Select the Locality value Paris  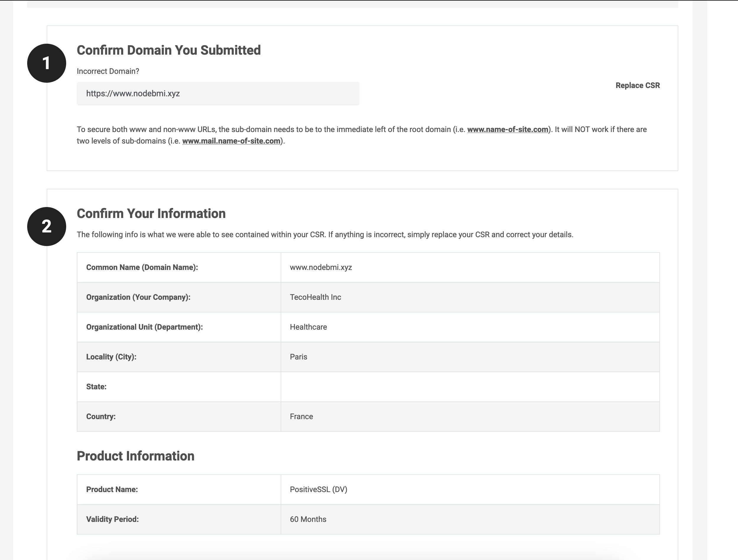(x=299, y=356)
